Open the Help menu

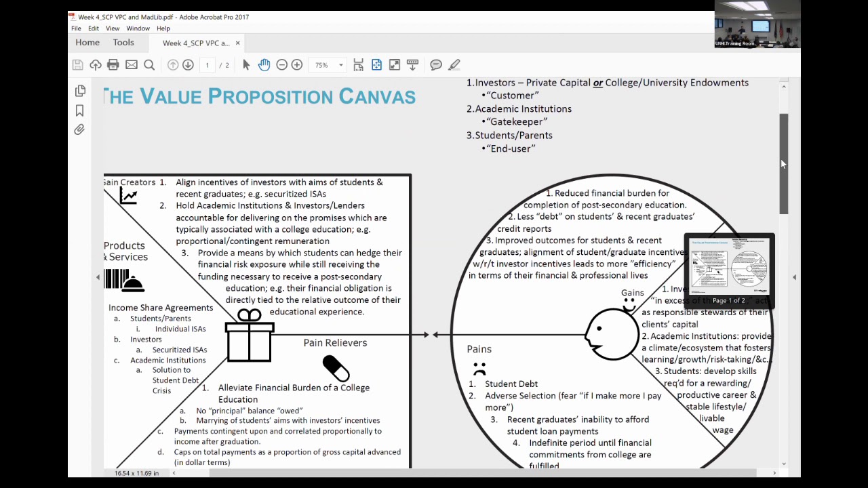[163, 28]
